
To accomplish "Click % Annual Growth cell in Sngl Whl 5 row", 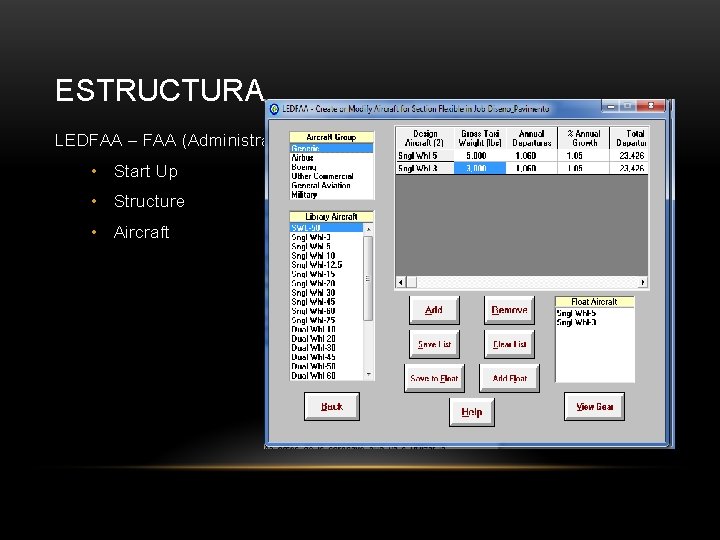I will [x=584, y=156].
